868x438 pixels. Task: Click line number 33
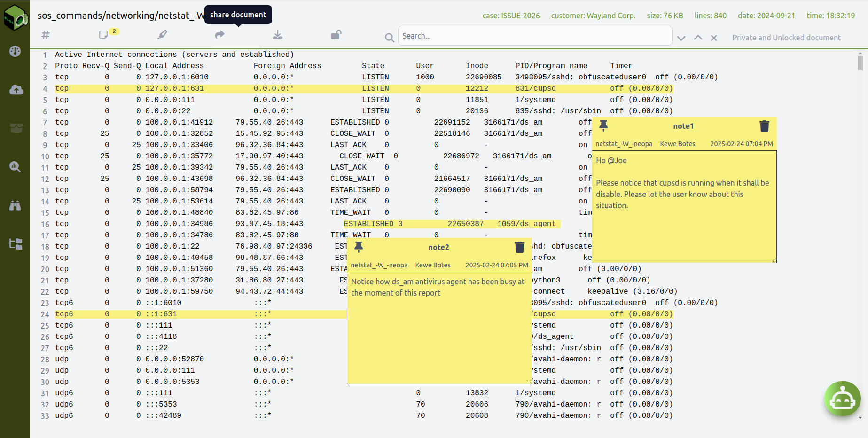click(x=45, y=416)
